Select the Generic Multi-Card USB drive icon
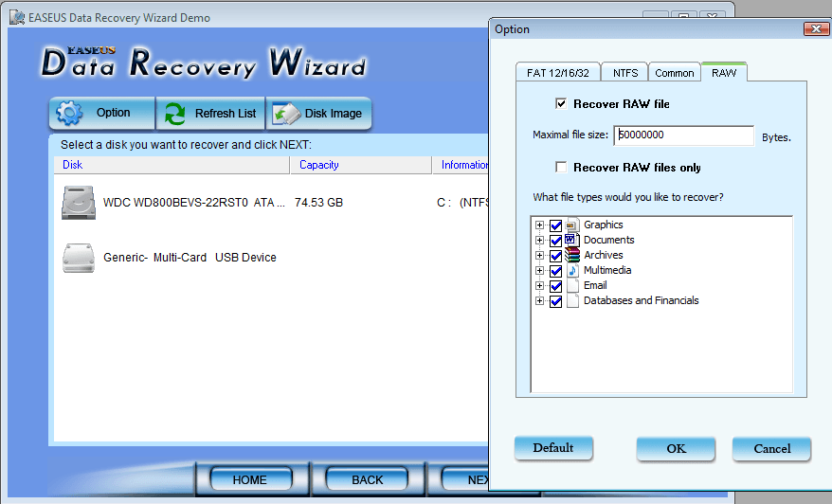This screenshot has height=504, width=832. [79, 258]
